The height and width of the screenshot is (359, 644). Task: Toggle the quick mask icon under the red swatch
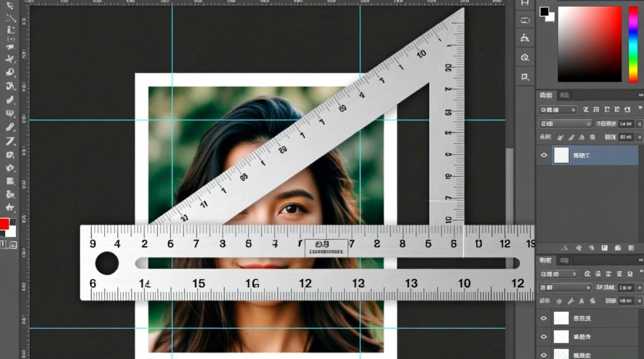(13, 245)
